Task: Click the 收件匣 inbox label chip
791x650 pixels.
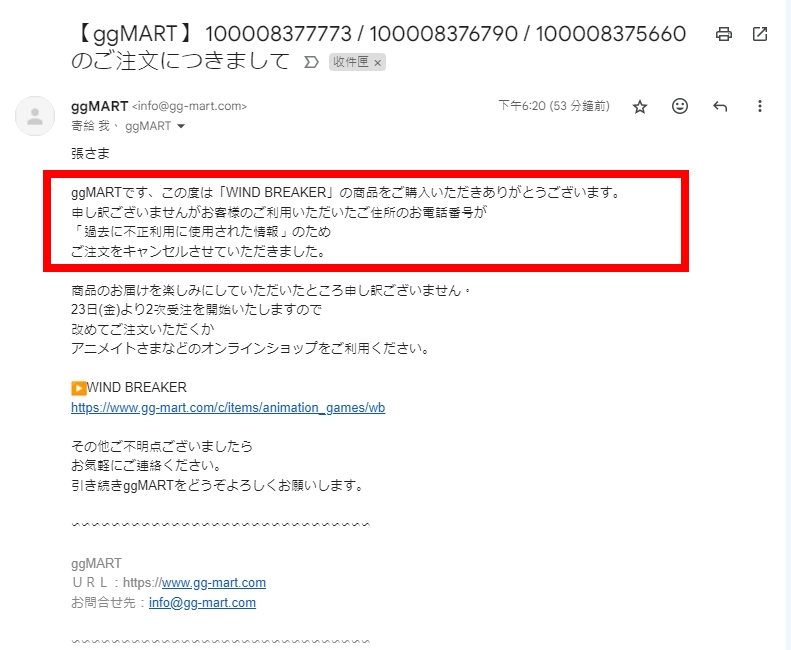Action: click(350, 62)
